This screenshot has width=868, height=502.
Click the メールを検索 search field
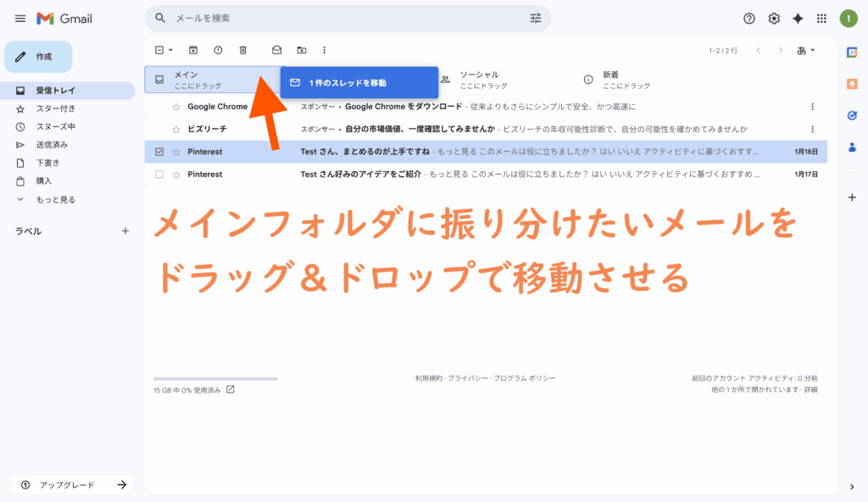pos(339,18)
